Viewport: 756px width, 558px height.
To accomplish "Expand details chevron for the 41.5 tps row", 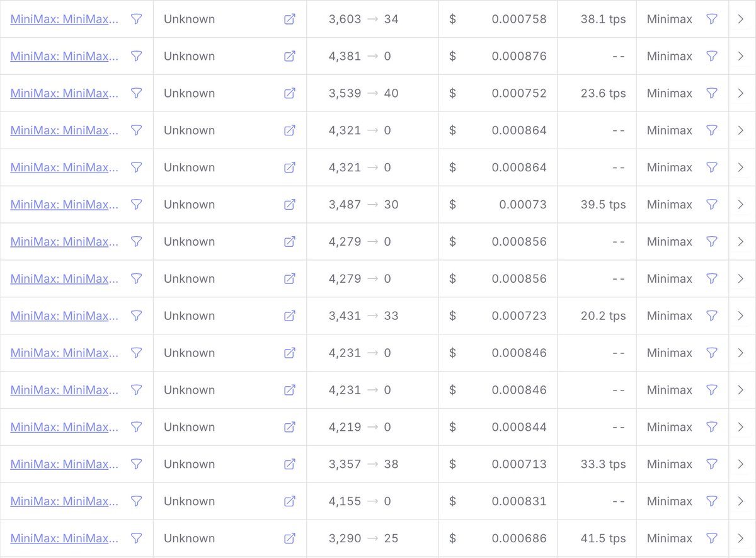I will click(741, 538).
